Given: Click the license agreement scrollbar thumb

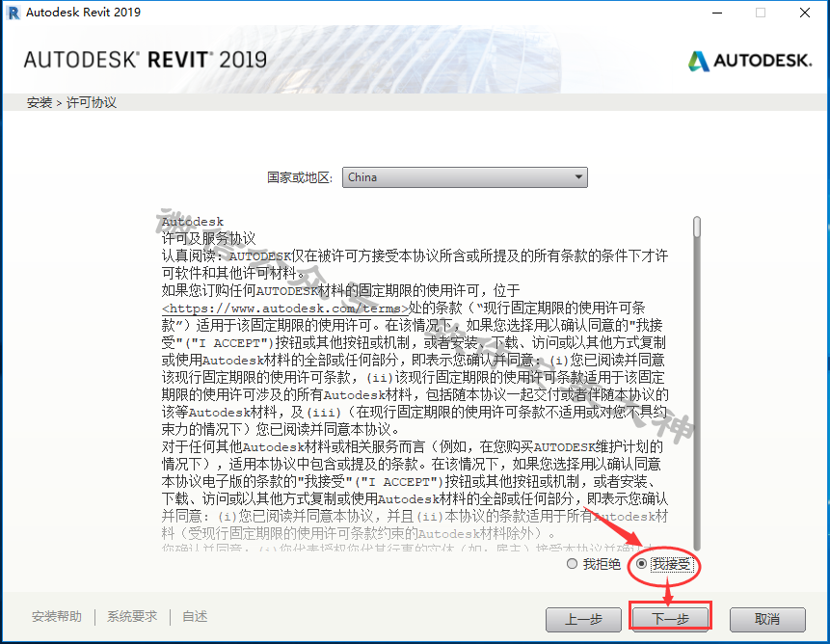Looking at the screenshot, I should [x=697, y=227].
